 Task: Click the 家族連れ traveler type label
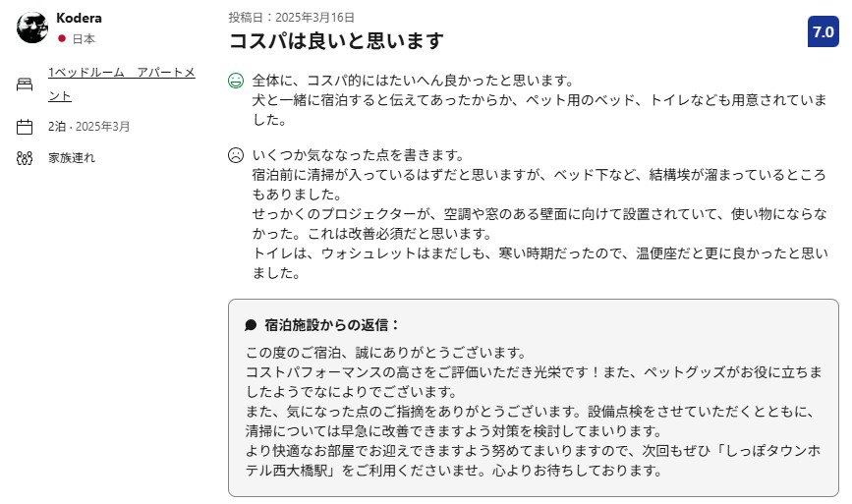click(72, 158)
